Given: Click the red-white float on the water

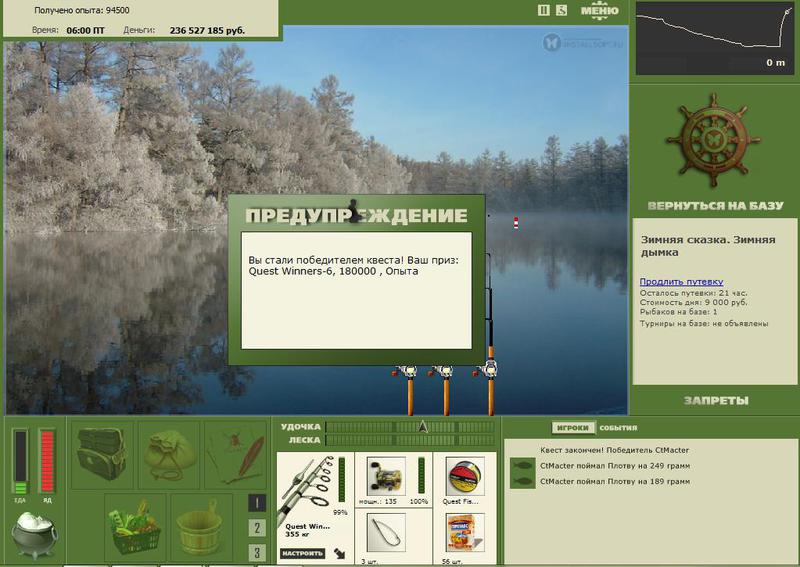Looking at the screenshot, I should coord(516,223).
